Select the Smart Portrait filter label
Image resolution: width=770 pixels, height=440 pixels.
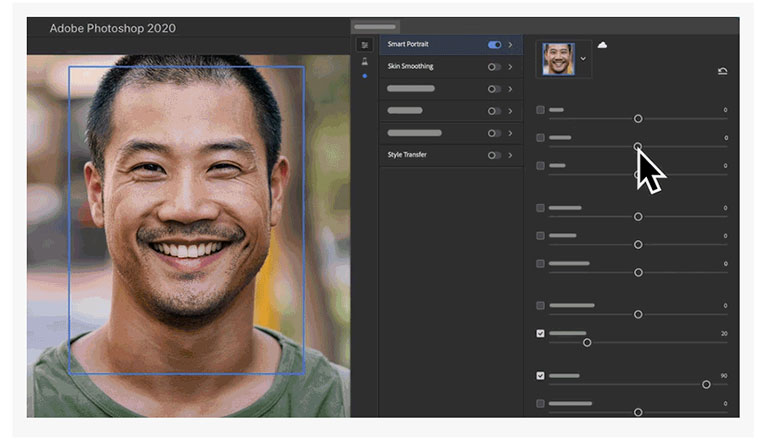[408, 45]
